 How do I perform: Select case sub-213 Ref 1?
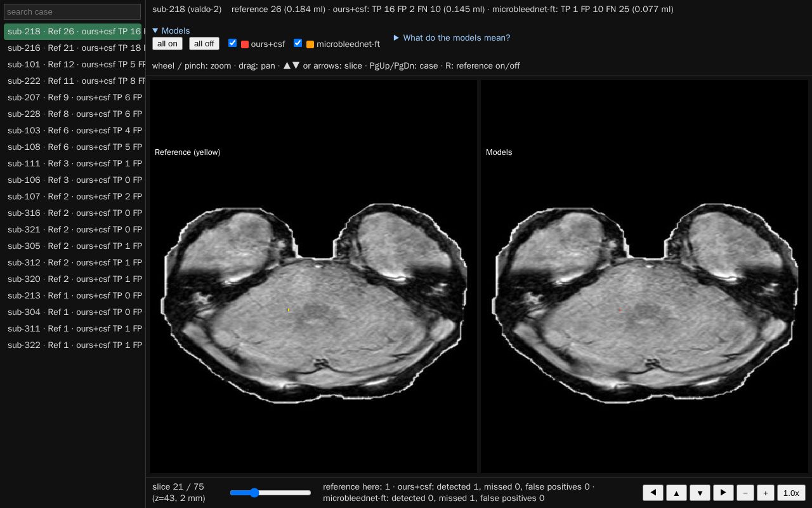coord(73,295)
